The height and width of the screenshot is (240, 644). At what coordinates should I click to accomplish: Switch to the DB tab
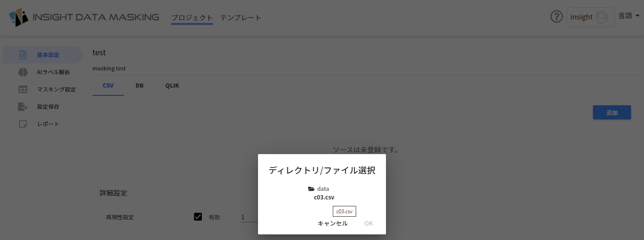click(140, 85)
